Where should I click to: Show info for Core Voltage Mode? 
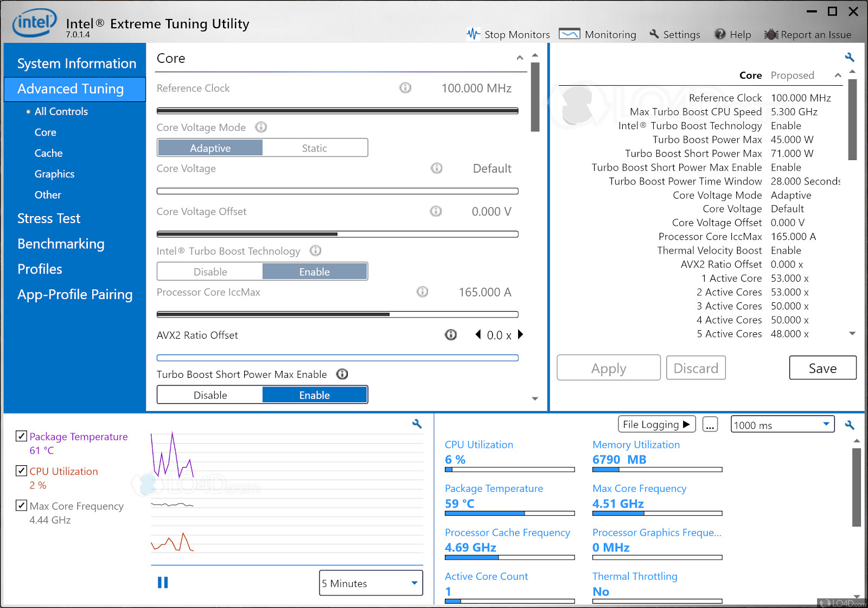[261, 127]
